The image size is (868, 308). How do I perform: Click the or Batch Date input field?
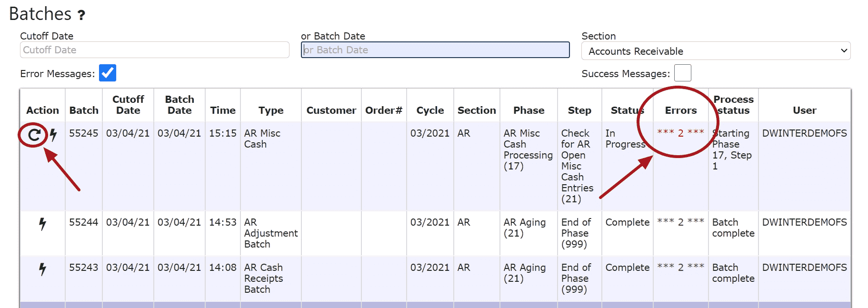435,50
